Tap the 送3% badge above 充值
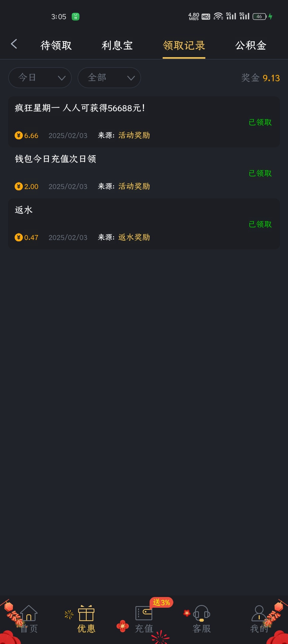288x644 pixels. click(x=161, y=602)
